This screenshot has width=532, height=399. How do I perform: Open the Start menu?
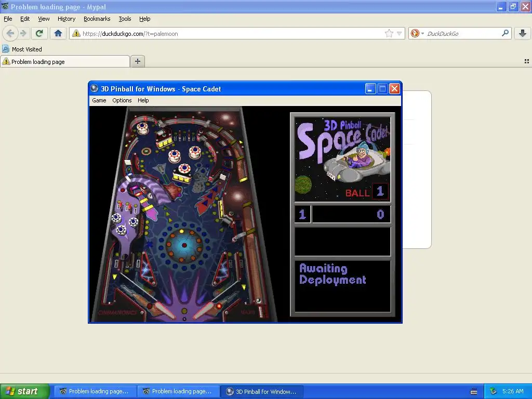pyautogui.click(x=24, y=391)
